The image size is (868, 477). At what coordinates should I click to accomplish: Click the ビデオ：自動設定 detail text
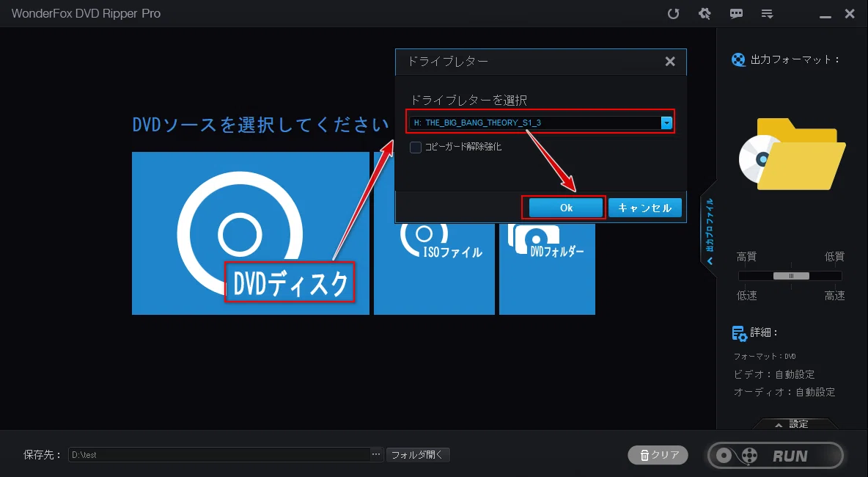click(774, 374)
